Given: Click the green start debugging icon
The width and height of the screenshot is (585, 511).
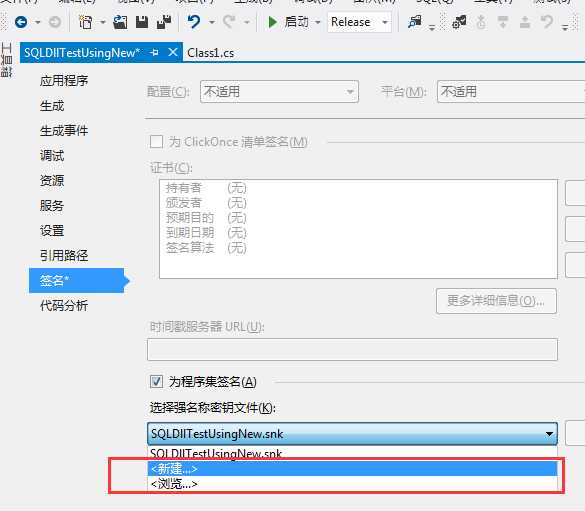Looking at the screenshot, I should click(x=273, y=22).
